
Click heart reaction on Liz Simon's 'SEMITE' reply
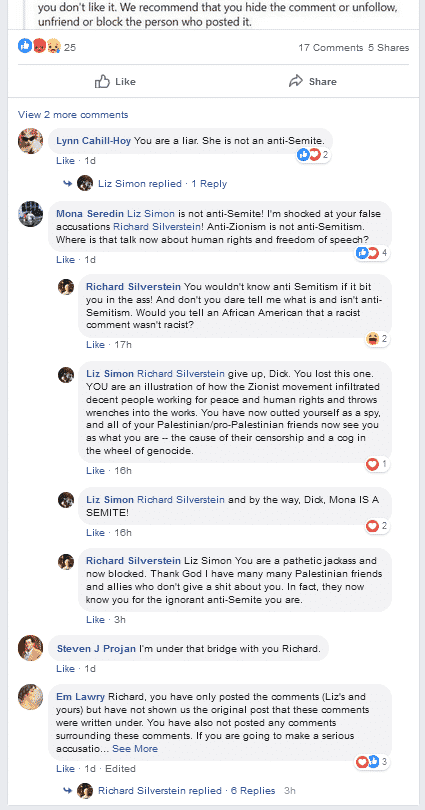coord(377,526)
